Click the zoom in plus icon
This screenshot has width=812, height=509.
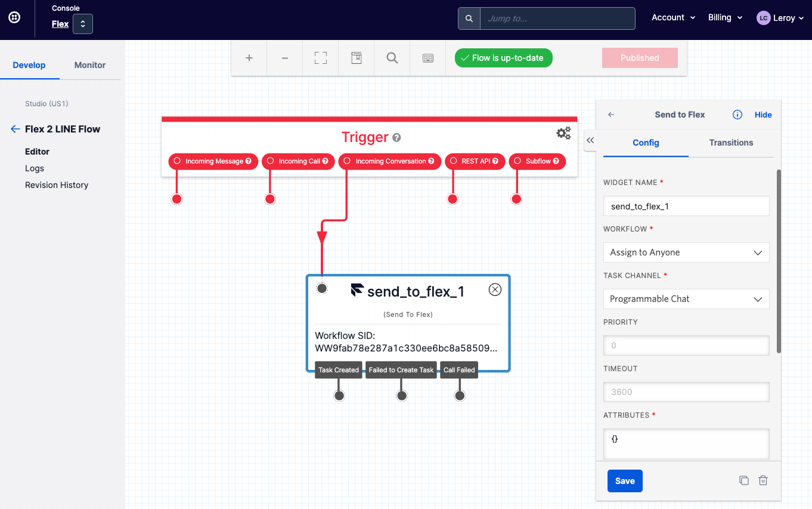pyautogui.click(x=249, y=58)
